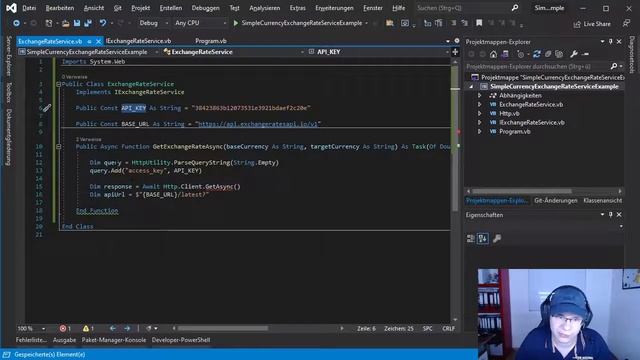Click the screwdriver quick action icon at line 6
Viewport: 640px width, 360px height.
click(x=47, y=108)
